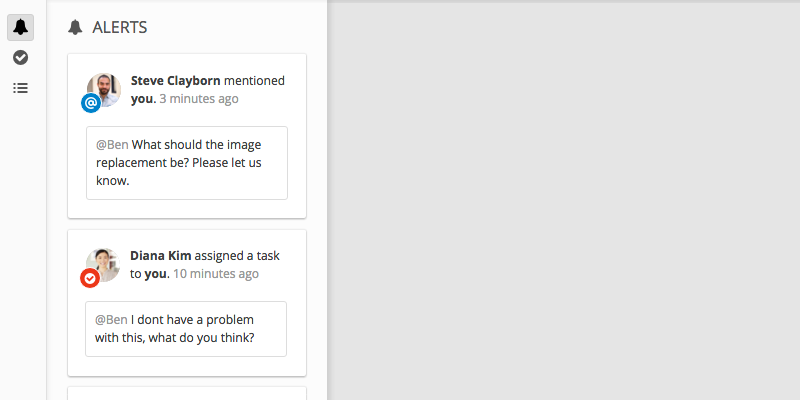The image size is (800, 400).
Task: Click the @Ben tag in Diana's message
Action: coord(111,320)
